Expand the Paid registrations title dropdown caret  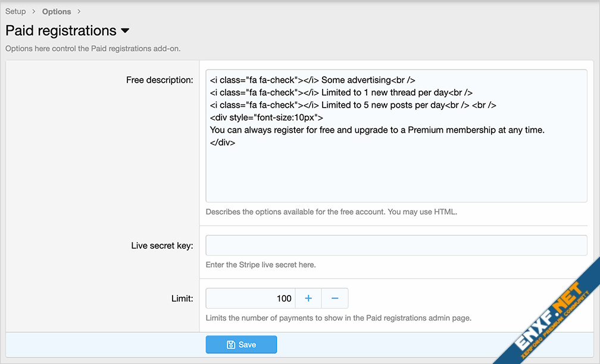(125, 31)
